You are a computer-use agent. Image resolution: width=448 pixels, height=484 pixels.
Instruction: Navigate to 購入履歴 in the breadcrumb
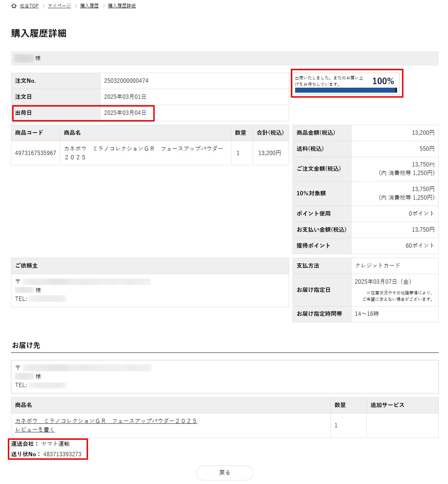pyautogui.click(x=89, y=6)
